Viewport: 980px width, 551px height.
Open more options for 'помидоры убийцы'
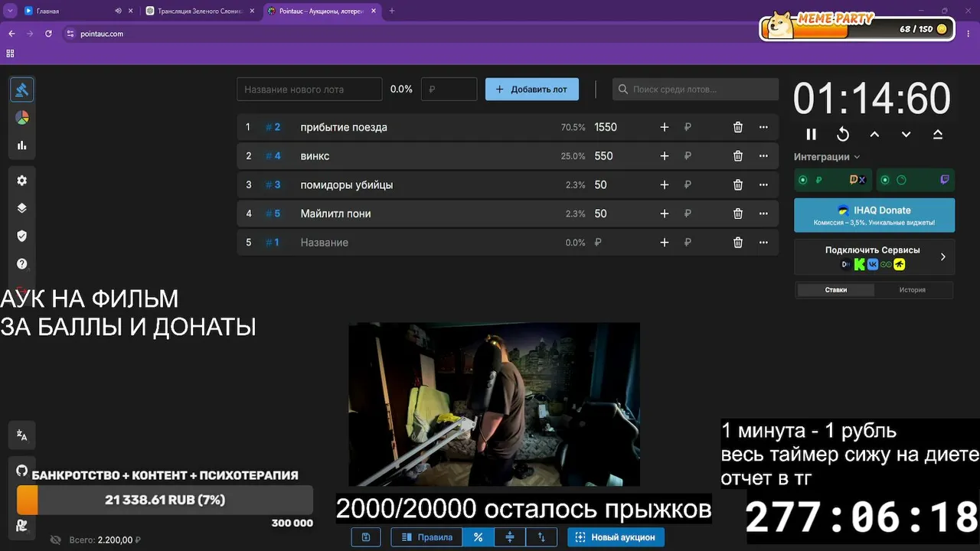click(763, 184)
